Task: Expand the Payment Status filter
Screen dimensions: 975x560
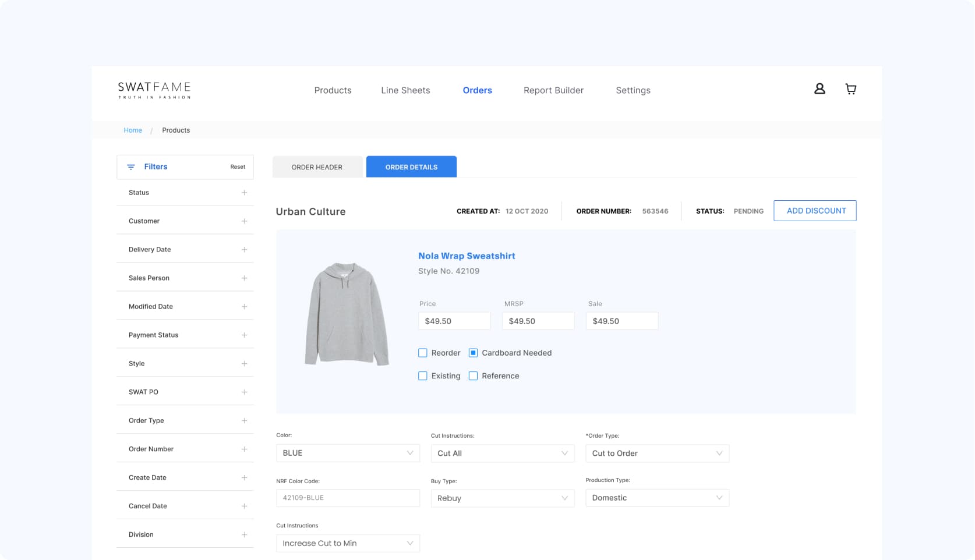Action: (185, 335)
